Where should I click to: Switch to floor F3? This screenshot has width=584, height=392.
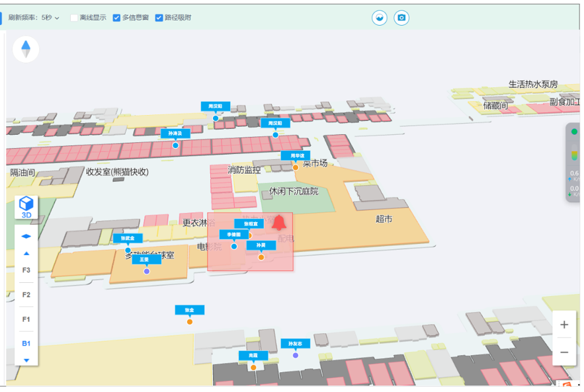(x=26, y=270)
